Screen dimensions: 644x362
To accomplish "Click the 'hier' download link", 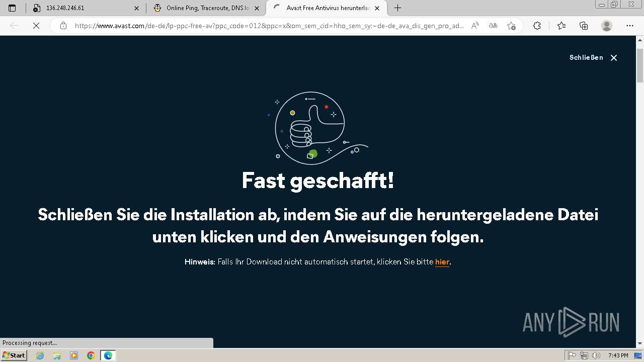I will (442, 262).
